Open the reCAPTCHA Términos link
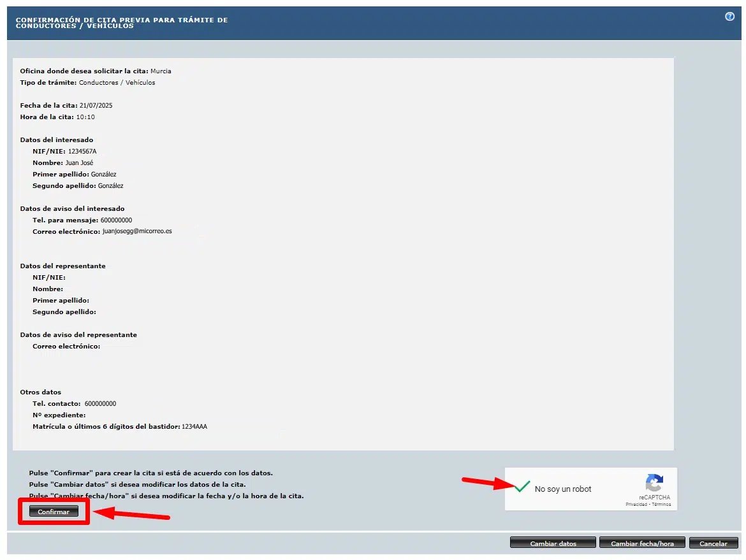This screenshot has width=746, height=560. point(661,505)
